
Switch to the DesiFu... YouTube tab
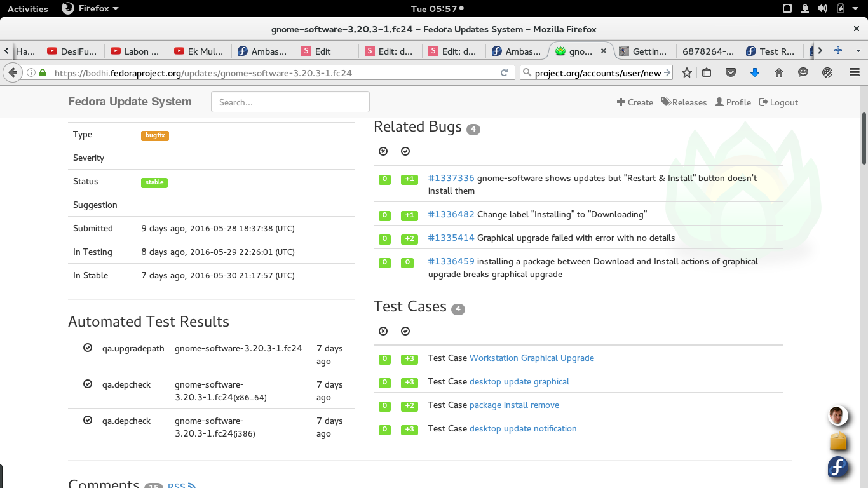pyautogui.click(x=73, y=51)
